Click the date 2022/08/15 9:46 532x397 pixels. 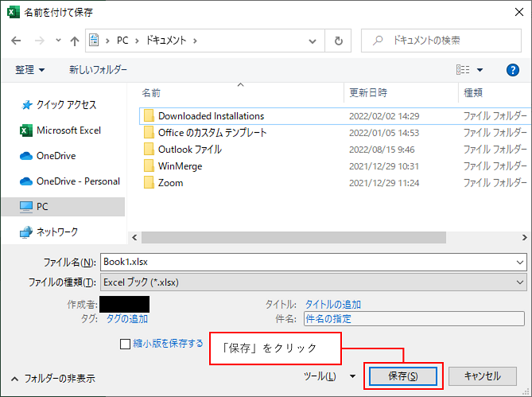(x=382, y=150)
